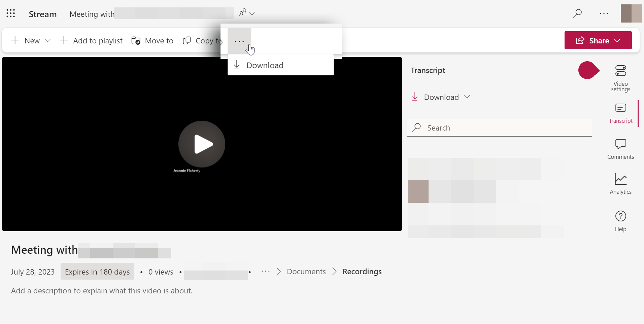The height and width of the screenshot is (324, 644).
Task: Click Move to in the toolbar
Action: pyautogui.click(x=152, y=41)
